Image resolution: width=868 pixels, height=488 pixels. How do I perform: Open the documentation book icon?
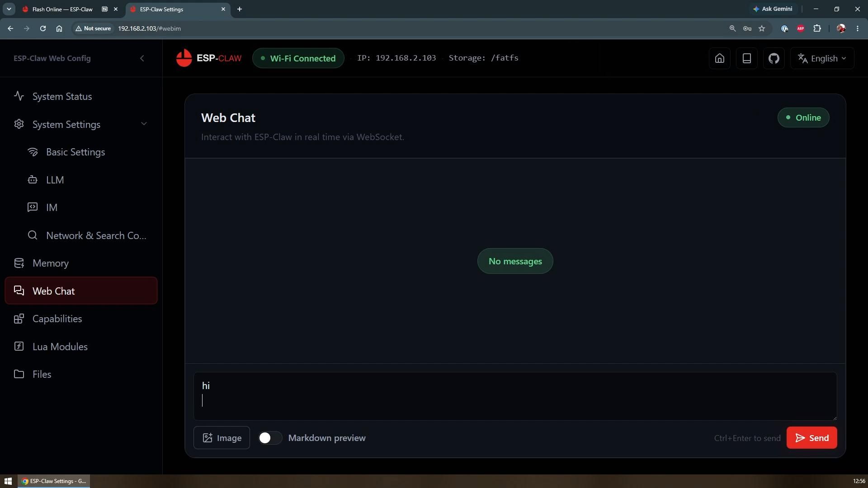[x=746, y=58]
